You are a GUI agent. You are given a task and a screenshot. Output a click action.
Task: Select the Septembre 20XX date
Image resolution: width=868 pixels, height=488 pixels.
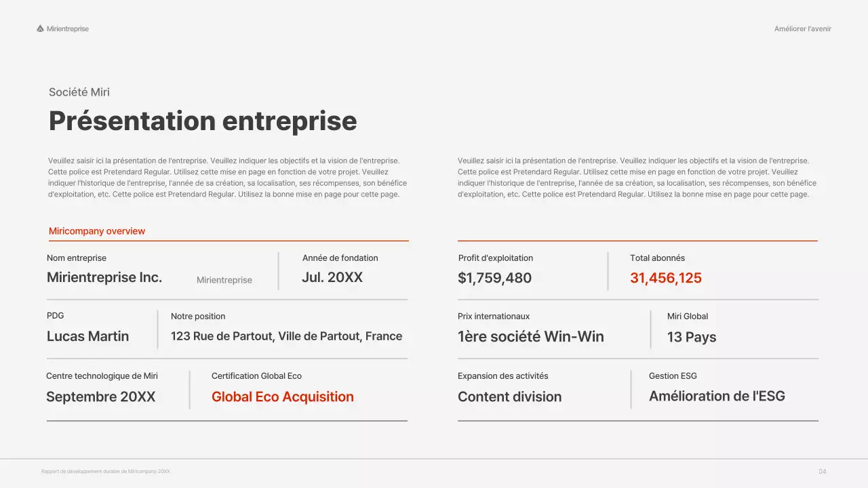click(x=100, y=397)
